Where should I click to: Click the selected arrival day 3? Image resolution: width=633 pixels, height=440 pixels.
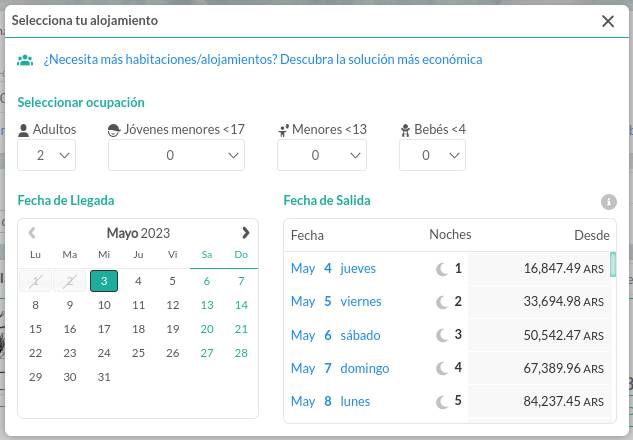(104, 281)
